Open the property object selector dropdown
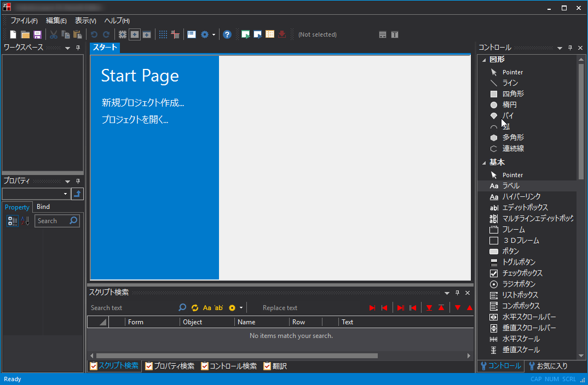588x385 pixels. [x=66, y=194]
